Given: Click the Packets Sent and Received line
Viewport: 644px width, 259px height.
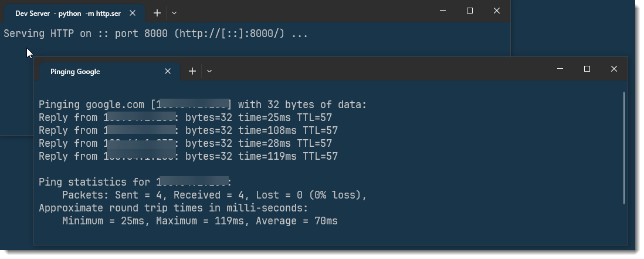Looking at the screenshot, I should 214,195.
